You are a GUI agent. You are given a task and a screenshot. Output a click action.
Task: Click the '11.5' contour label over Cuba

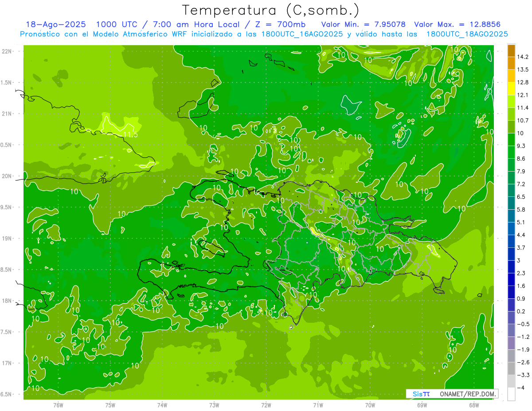pos(130,134)
